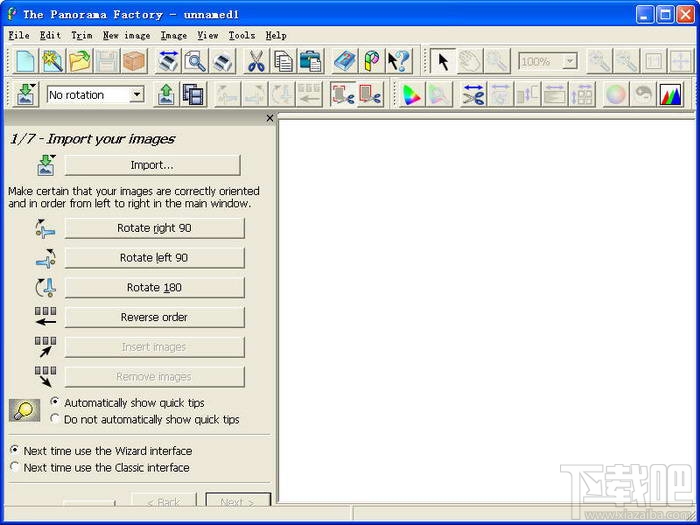Image resolution: width=700 pixels, height=525 pixels.
Task: Open print preview magnifier icon
Action: click(195, 61)
